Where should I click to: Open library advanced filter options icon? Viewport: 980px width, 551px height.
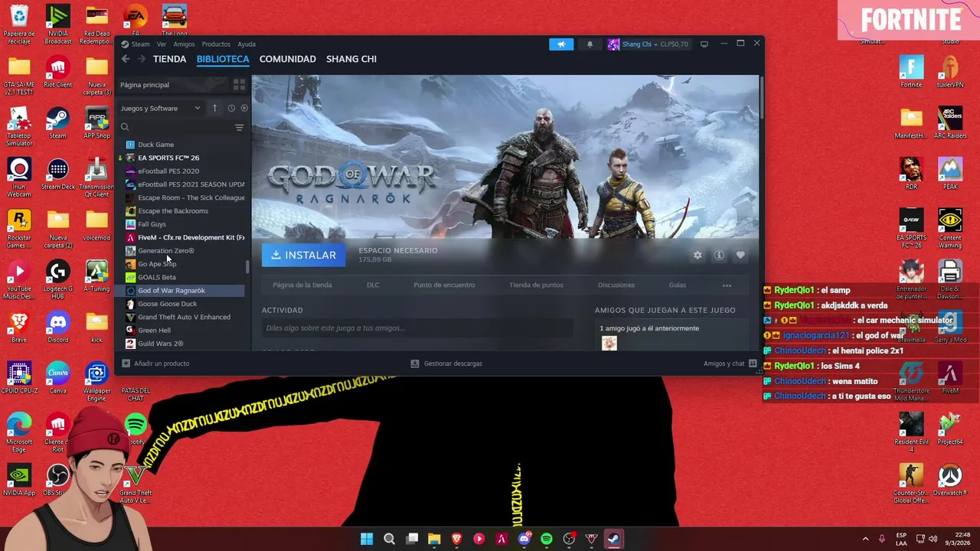(x=239, y=127)
